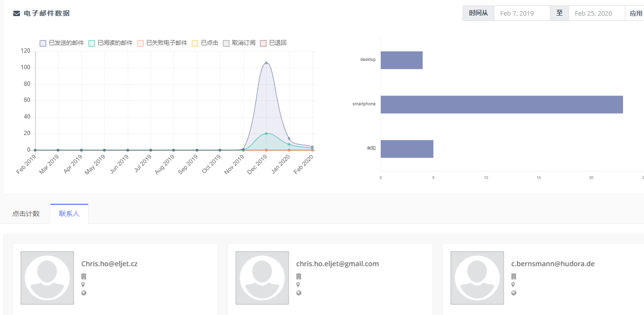Toggle 已发送的邮件 legend series

(x=62, y=43)
